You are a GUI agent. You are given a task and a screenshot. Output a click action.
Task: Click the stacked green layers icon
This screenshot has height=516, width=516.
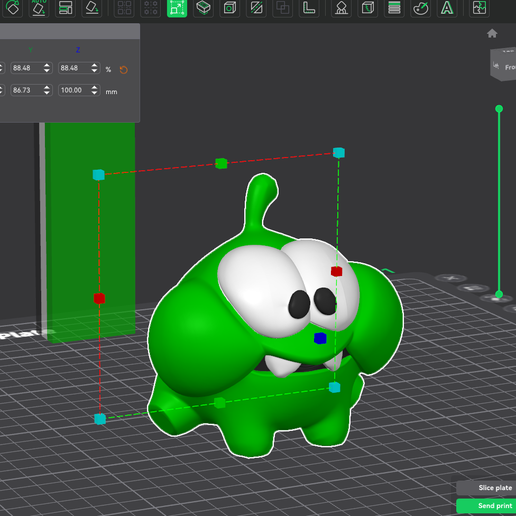click(394, 8)
